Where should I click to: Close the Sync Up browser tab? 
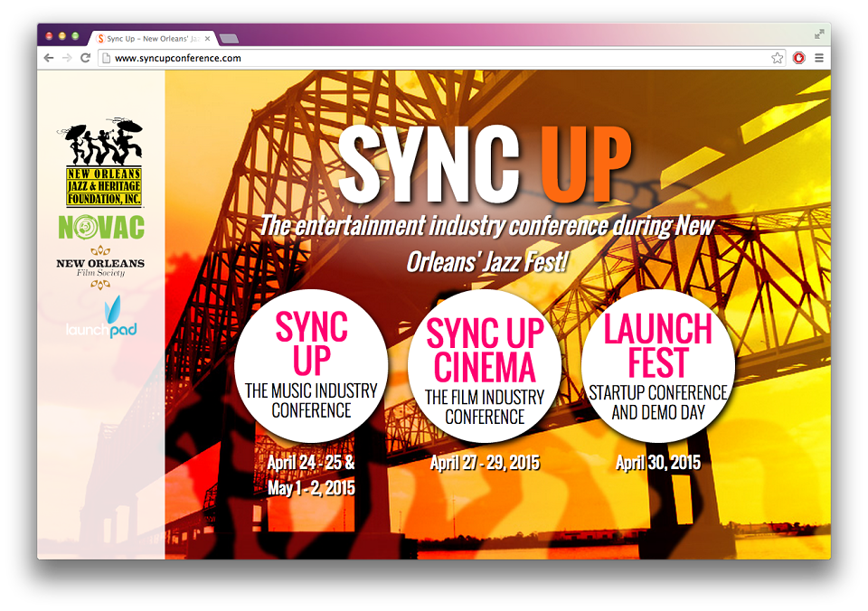pyautogui.click(x=208, y=39)
